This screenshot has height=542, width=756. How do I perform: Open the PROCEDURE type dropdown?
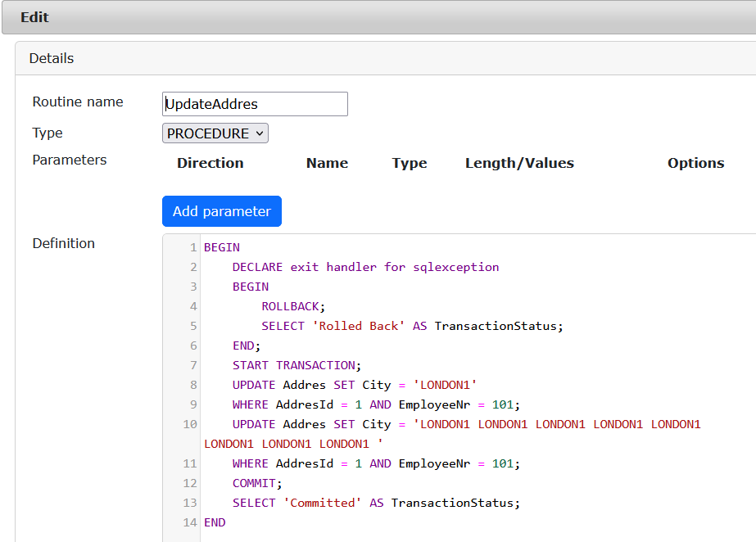pyautogui.click(x=215, y=133)
